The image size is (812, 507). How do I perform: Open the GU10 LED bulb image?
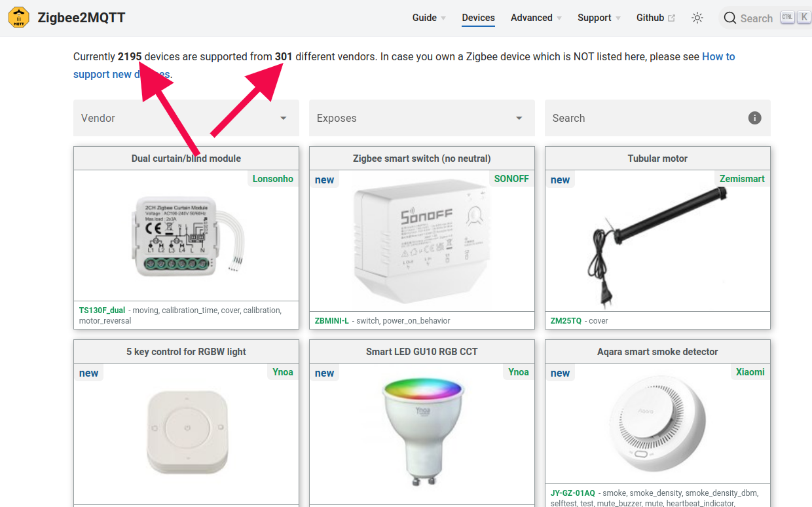[x=422, y=432]
